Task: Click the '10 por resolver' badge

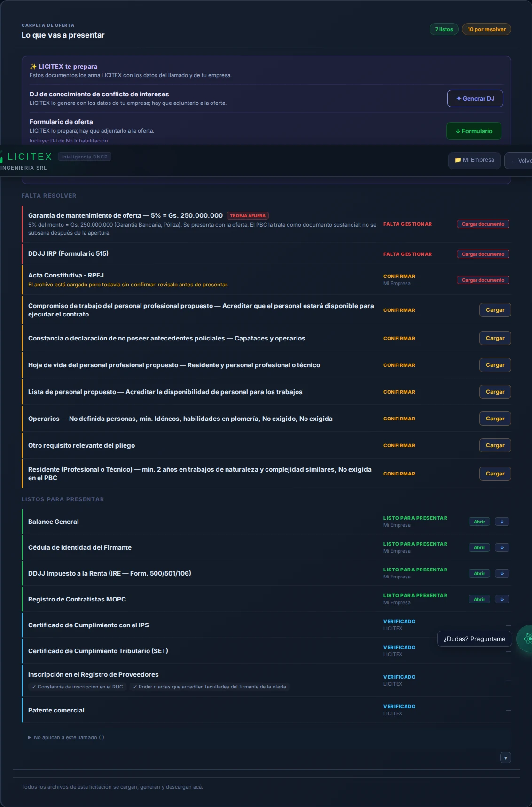Action: (486, 29)
